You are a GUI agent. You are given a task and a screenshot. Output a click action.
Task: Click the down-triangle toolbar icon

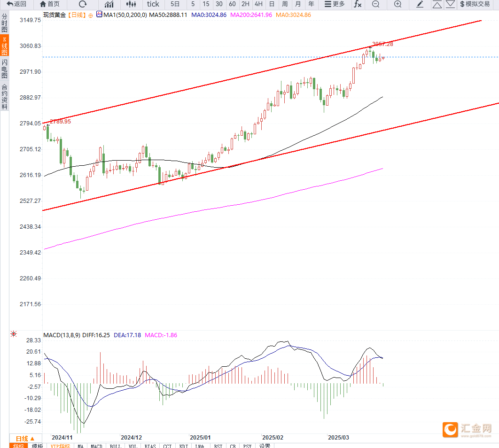point(450,4)
